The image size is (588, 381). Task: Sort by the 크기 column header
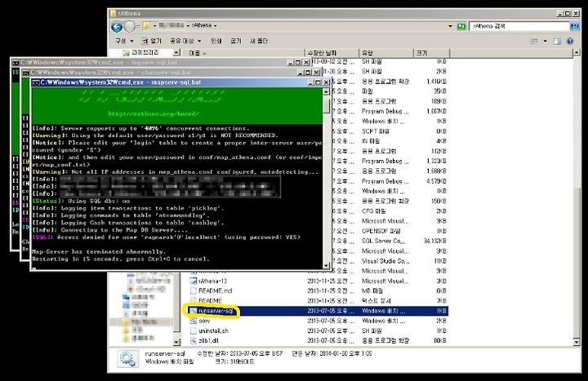[x=431, y=53]
